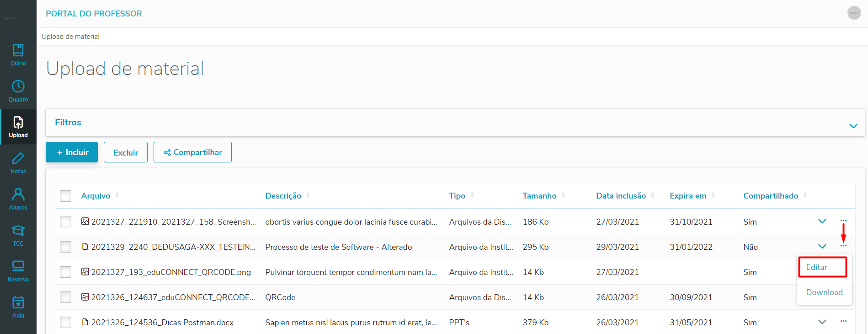Click the Compartilhar button
The width and height of the screenshot is (868, 334).
tap(192, 152)
